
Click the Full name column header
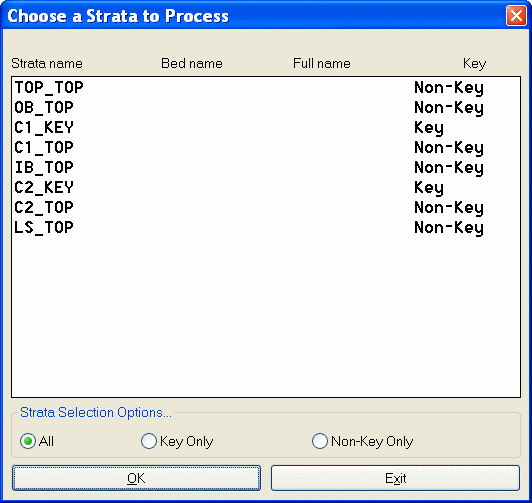[x=322, y=63]
